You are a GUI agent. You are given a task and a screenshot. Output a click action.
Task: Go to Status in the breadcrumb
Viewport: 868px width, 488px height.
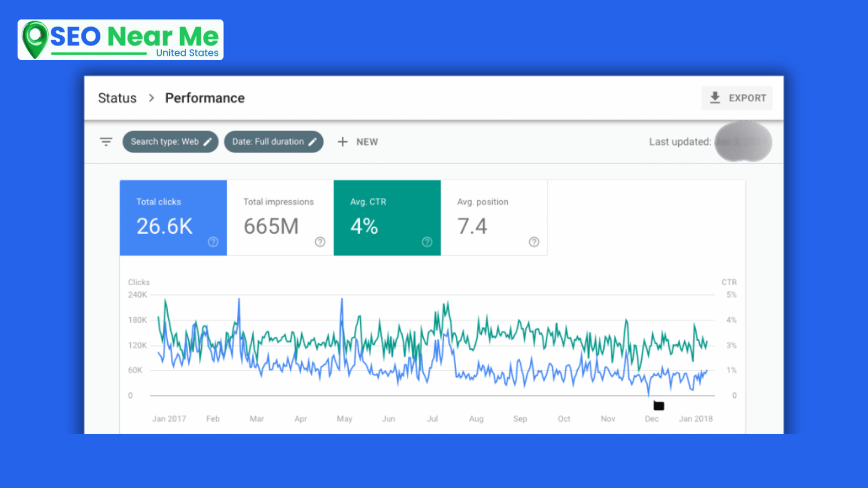(117, 98)
